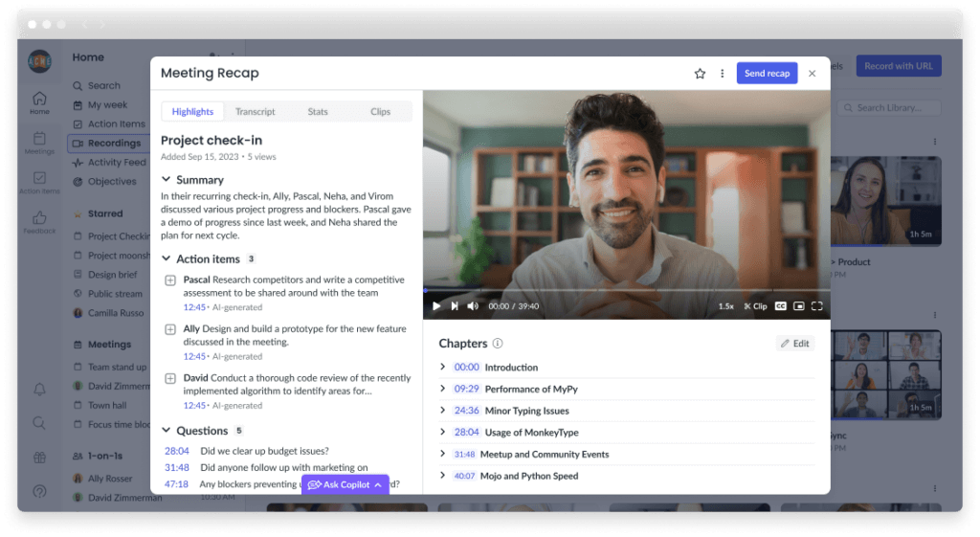Collapse the Questions section
Screen dimensions: 980x537
tap(166, 430)
